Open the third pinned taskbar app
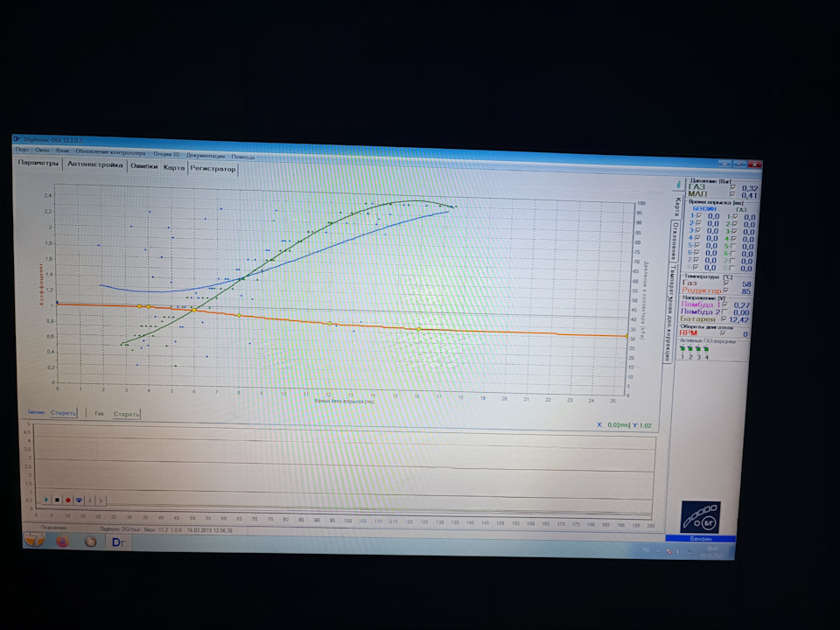Screen dimensions: 840x630 (x=90, y=542)
